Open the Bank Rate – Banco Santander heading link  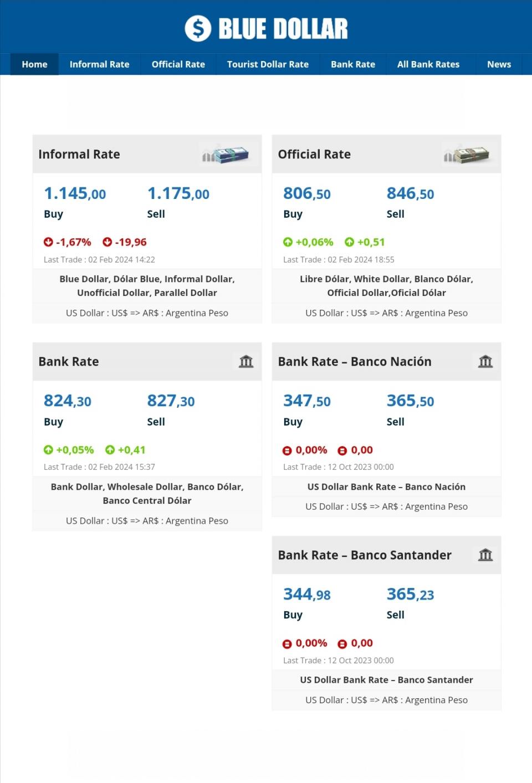(365, 555)
